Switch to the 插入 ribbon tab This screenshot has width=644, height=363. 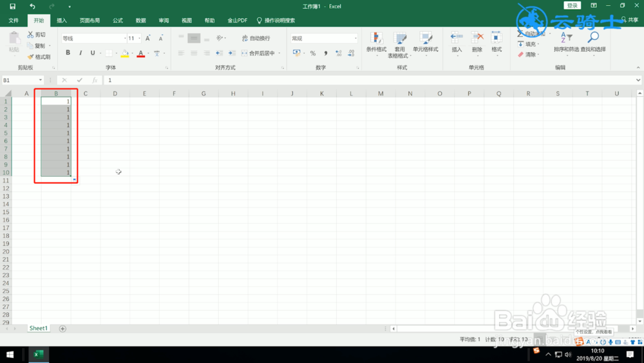(x=62, y=20)
